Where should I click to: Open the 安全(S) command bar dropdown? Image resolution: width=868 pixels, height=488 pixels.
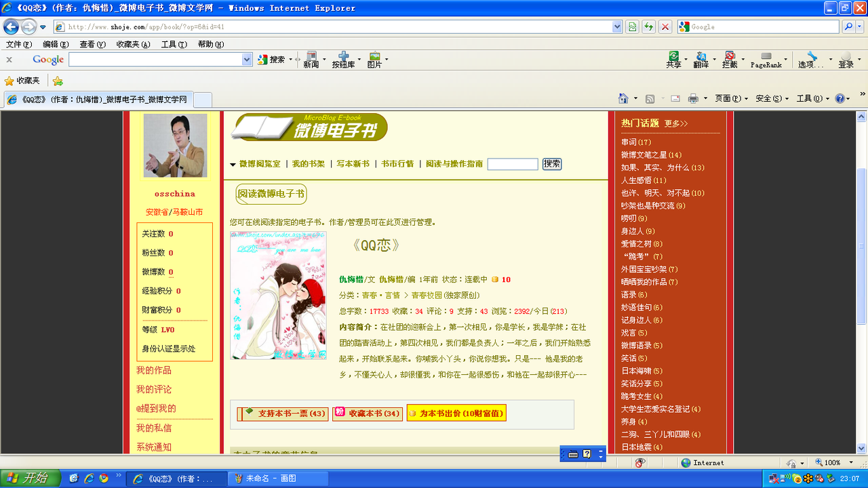coord(771,99)
